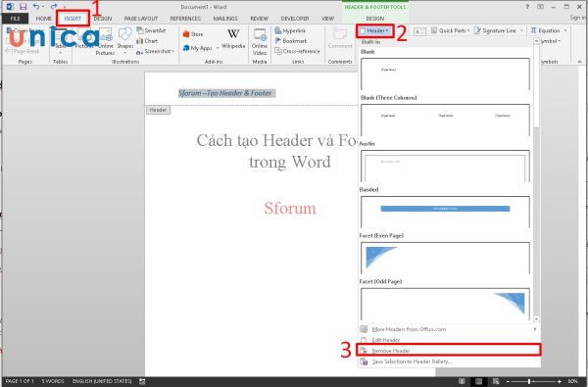
Task: Open the FILE tab
Action: (x=15, y=19)
